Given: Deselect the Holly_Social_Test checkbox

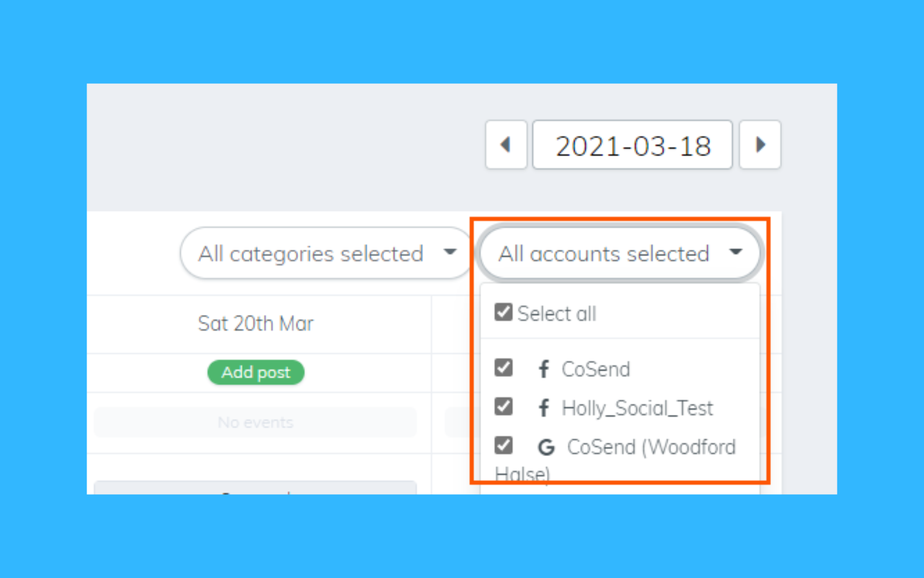Looking at the screenshot, I should coord(503,406).
